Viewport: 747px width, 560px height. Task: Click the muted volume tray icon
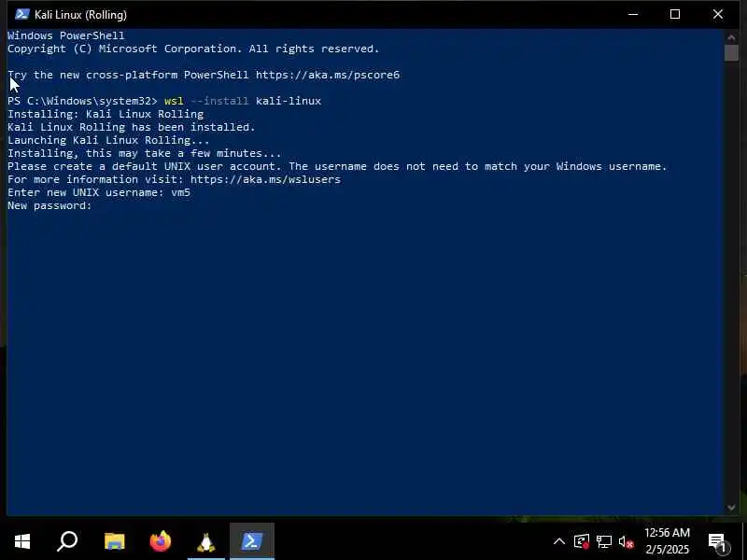pos(626,541)
